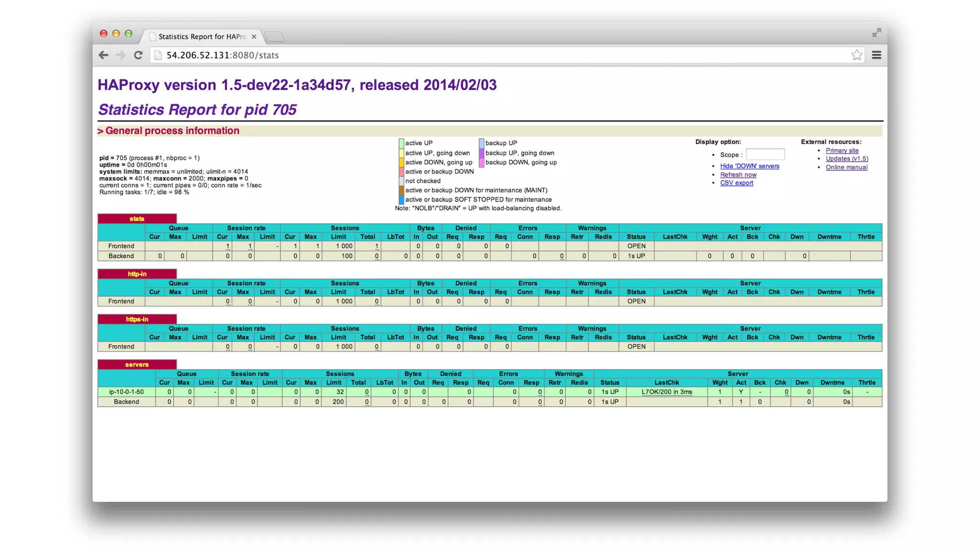This screenshot has height=551, width=980.
Task: Click the Scope input field
Action: click(765, 154)
